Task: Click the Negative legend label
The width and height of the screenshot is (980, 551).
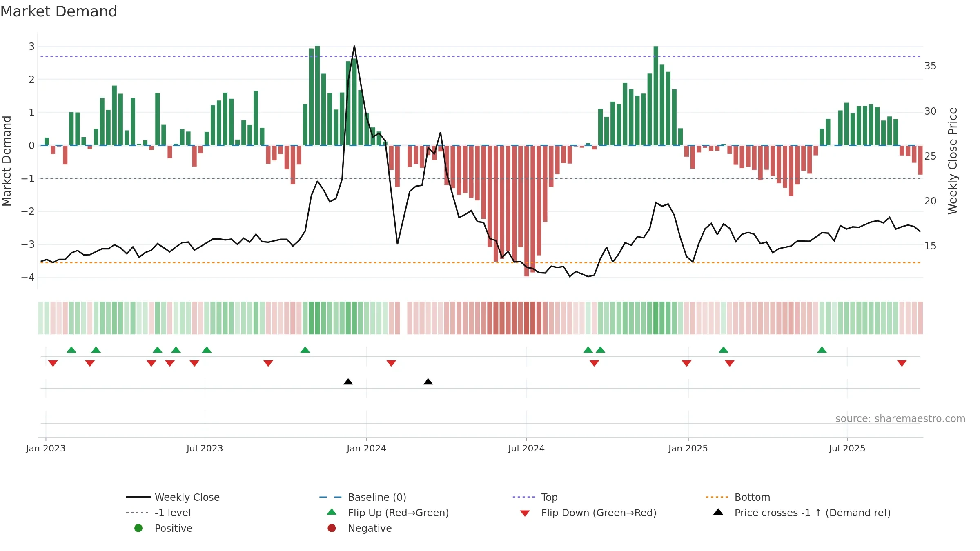Action: (x=370, y=528)
